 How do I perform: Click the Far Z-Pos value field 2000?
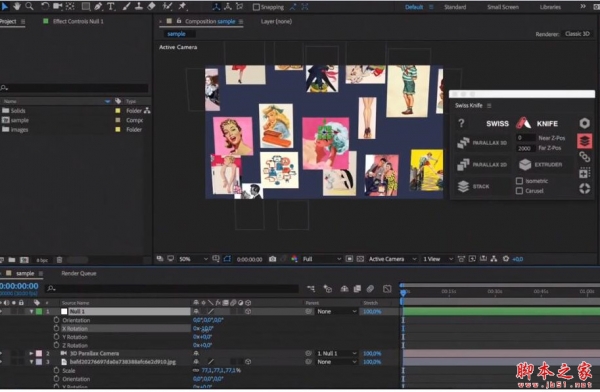click(525, 148)
